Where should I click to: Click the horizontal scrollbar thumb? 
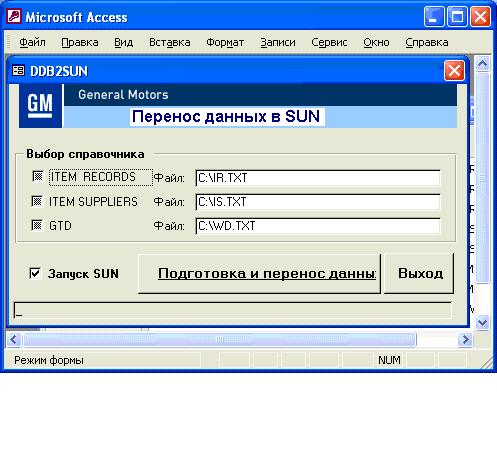(220, 340)
